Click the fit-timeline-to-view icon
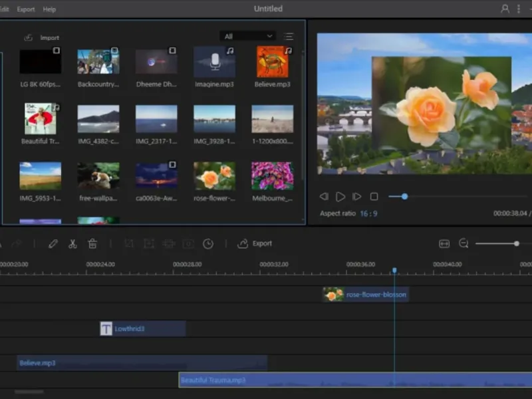532x399 pixels. 444,244
